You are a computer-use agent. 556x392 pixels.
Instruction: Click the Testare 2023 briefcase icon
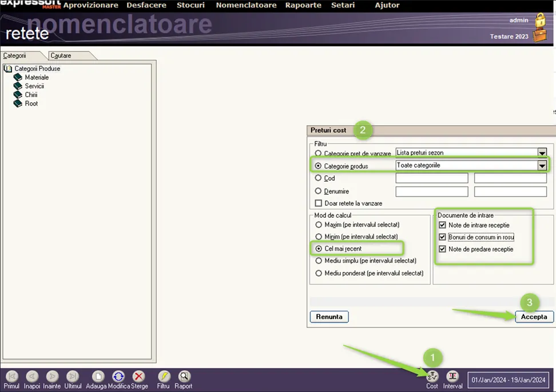coord(539,35)
